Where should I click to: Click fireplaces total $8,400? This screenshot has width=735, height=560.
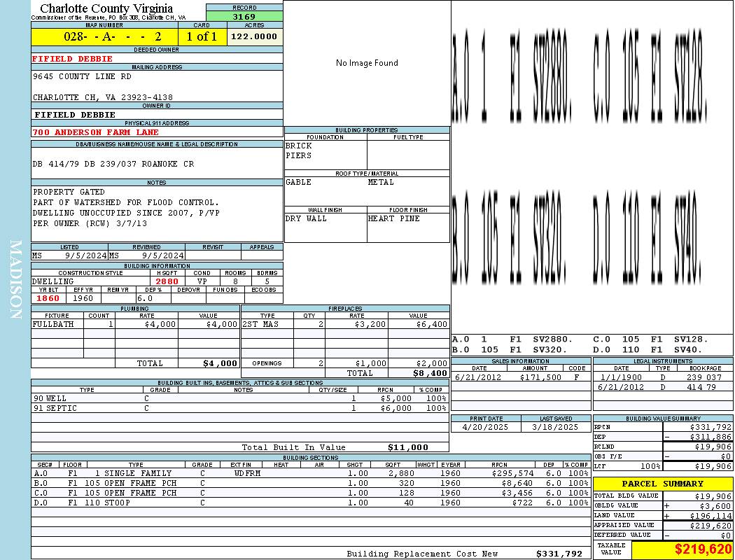(430, 374)
